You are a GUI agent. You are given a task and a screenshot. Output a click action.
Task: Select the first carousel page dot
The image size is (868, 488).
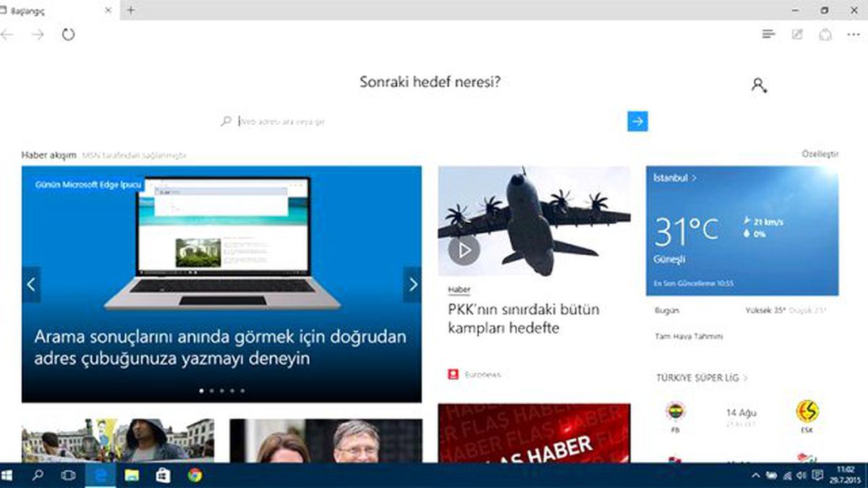click(x=202, y=390)
